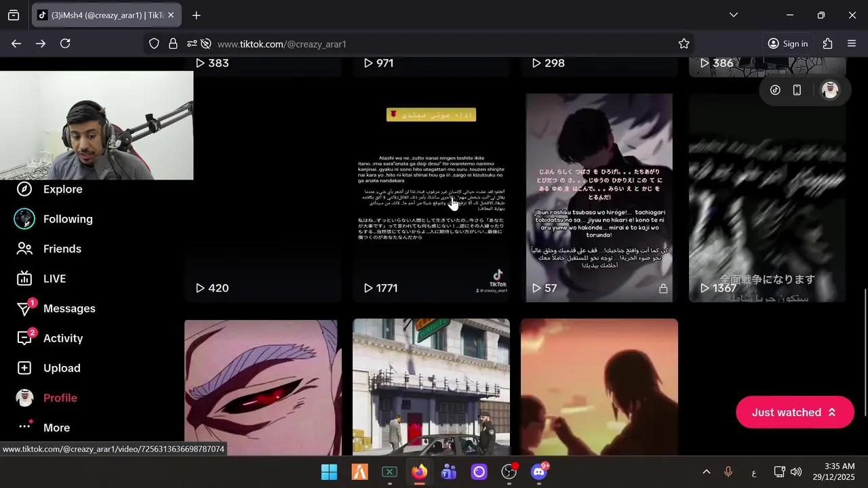This screenshot has width=868, height=488.
Task: Open the tracking protection shield icon
Action: tap(154, 43)
